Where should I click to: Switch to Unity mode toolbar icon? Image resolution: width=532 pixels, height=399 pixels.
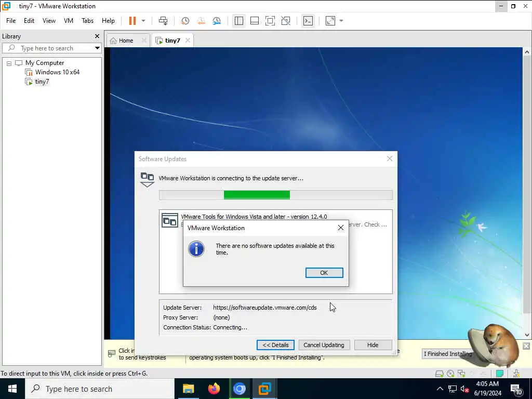[x=286, y=21]
